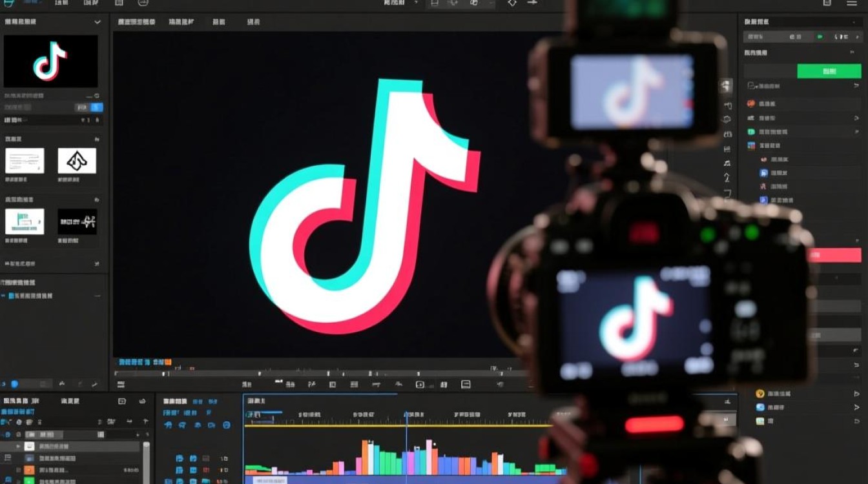Select the first tab above the preview

point(136,22)
